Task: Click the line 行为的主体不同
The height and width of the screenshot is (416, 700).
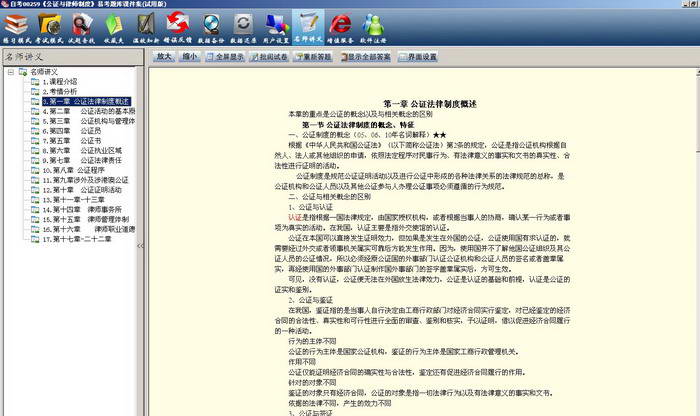Action: coord(312,341)
